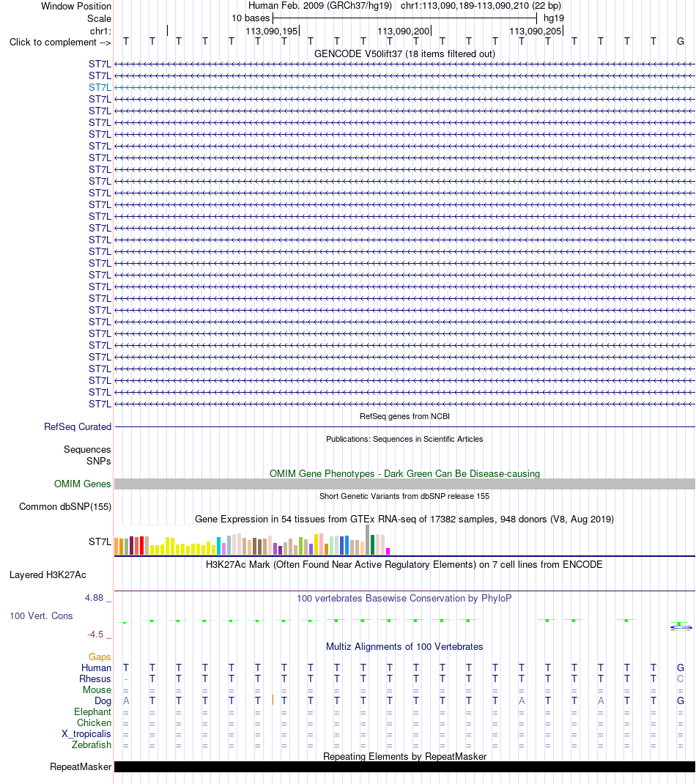Click the orange Gaps label
This screenshot has width=696, height=784.
[x=100, y=657]
